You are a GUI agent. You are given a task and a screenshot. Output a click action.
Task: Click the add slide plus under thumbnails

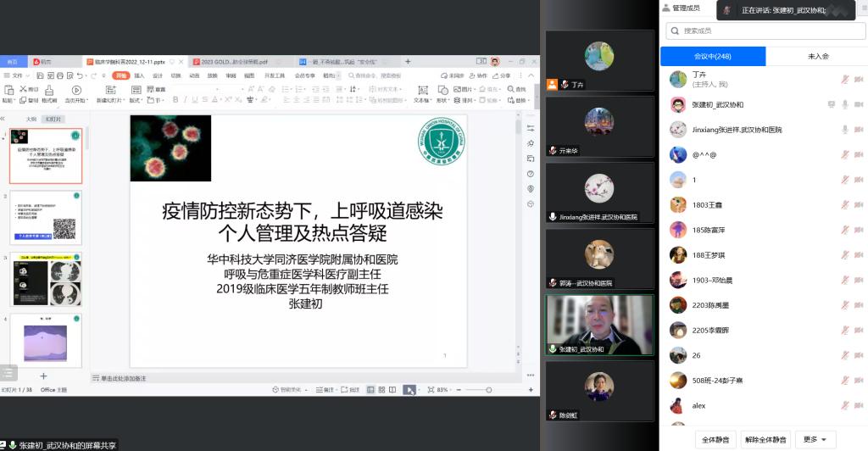[43, 376]
